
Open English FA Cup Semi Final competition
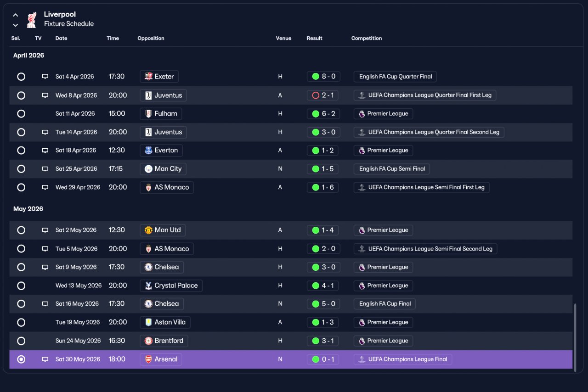point(392,169)
